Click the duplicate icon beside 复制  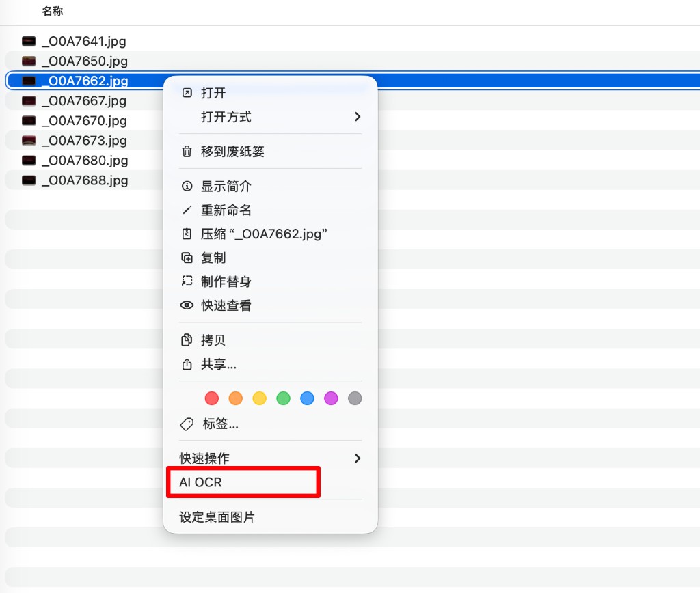coord(187,258)
